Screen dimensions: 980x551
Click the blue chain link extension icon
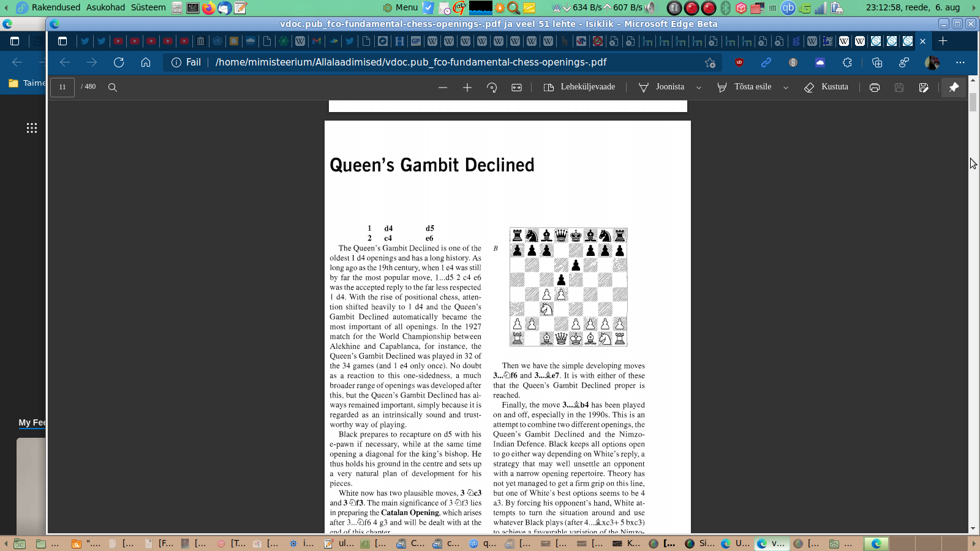coord(766,62)
